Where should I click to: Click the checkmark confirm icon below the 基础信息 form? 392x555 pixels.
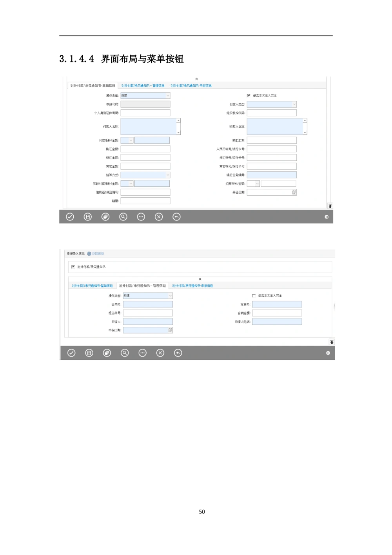click(x=70, y=217)
